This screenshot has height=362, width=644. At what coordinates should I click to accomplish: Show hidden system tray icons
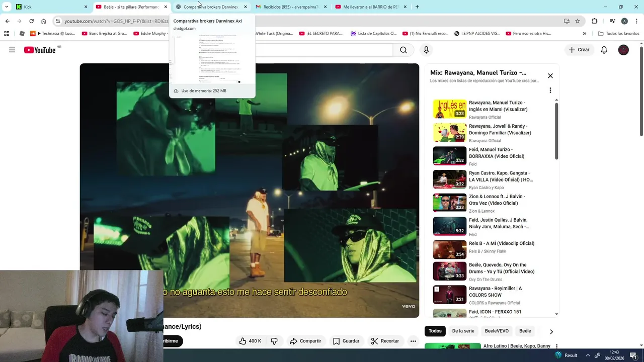[x=588, y=355]
